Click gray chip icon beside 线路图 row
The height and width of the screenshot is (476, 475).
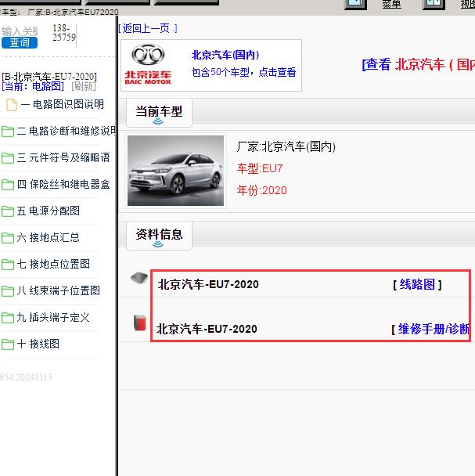click(x=139, y=277)
